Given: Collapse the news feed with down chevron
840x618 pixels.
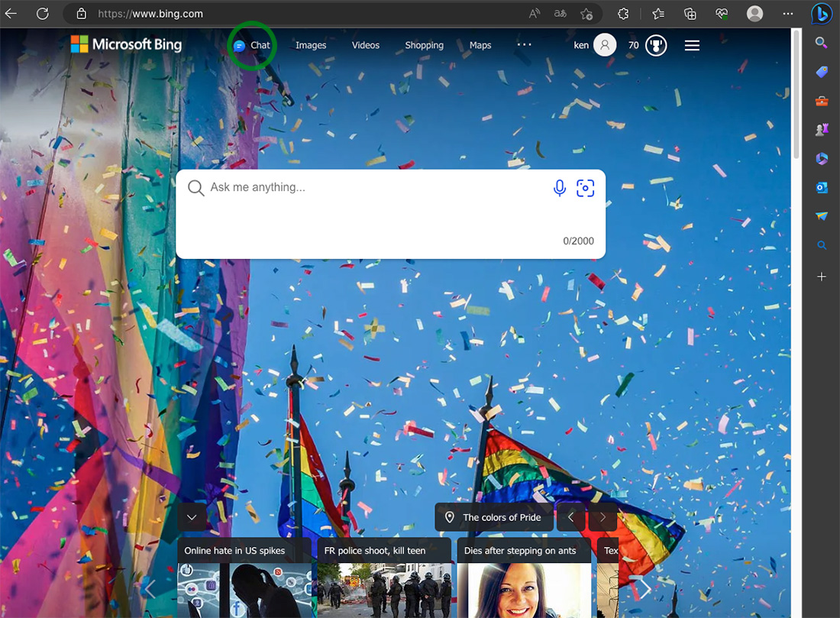Looking at the screenshot, I should pos(192,517).
